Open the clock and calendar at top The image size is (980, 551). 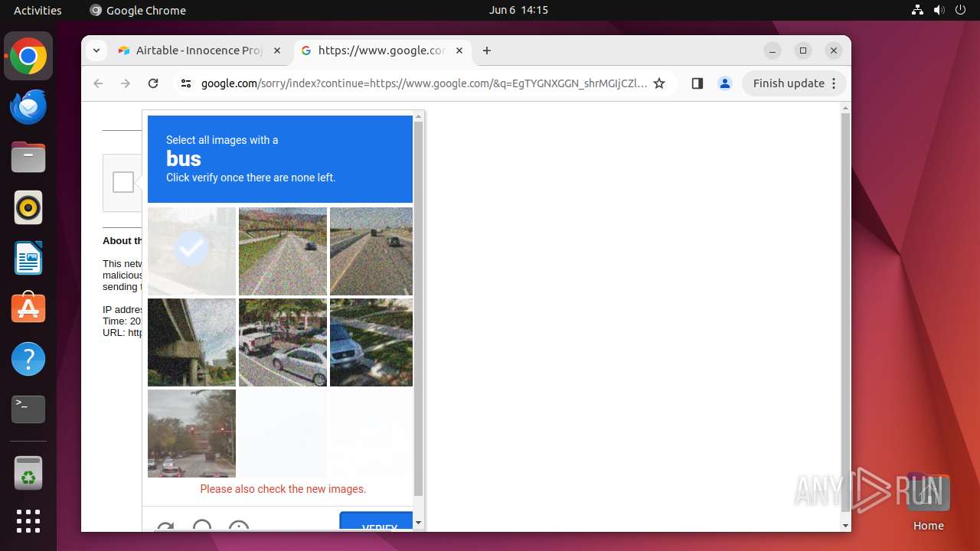(x=518, y=10)
